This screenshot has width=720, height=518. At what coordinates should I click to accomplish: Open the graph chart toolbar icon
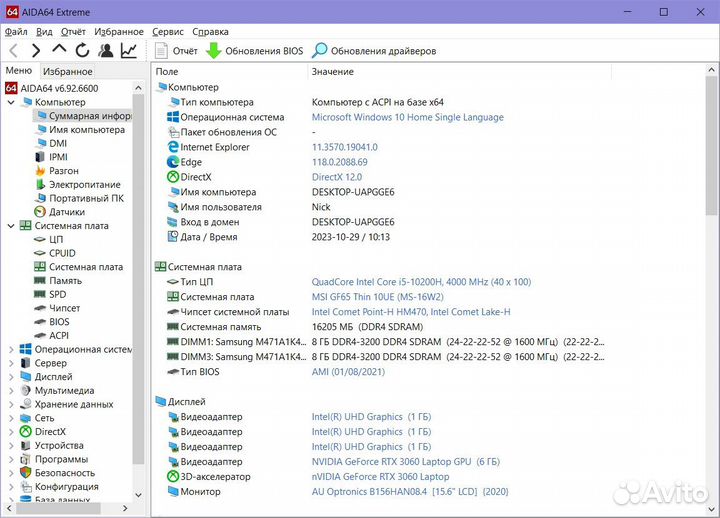[x=129, y=51]
